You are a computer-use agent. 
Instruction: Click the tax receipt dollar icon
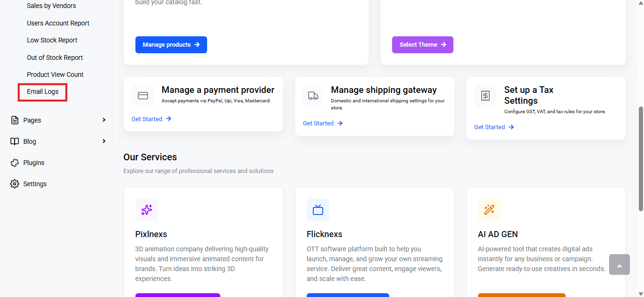pyautogui.click(x=485, y=96)
